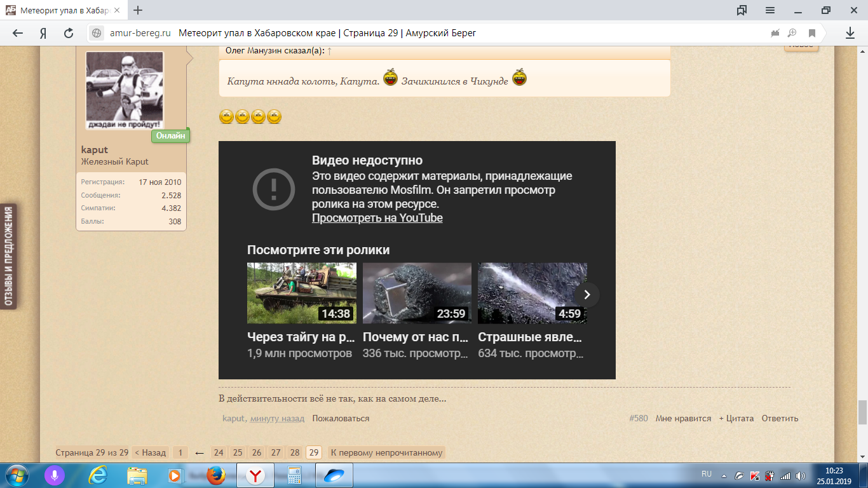Bookmark this page with the flag icon
Image resolution: width=868 pixels, height=488 pixels.
(x=811, y=33)
